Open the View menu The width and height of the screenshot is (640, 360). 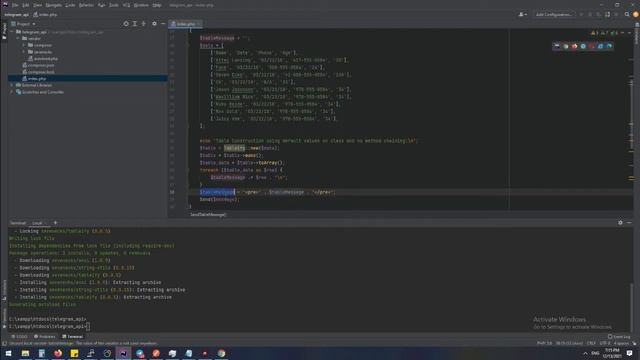pyautogui.click(x=38, y=5)
